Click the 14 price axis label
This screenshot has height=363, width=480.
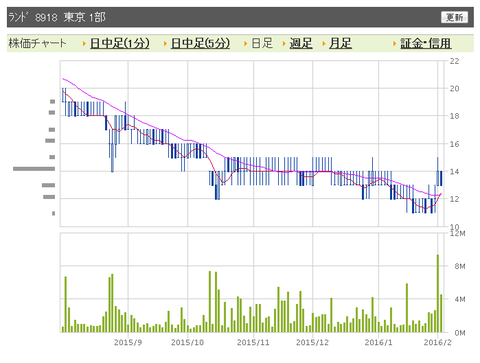click(454, 172)
